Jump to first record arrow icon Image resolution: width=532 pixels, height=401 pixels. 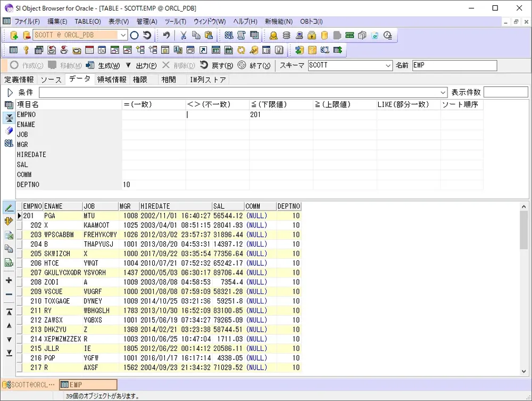pyautogui.click(x=9, y=312)
